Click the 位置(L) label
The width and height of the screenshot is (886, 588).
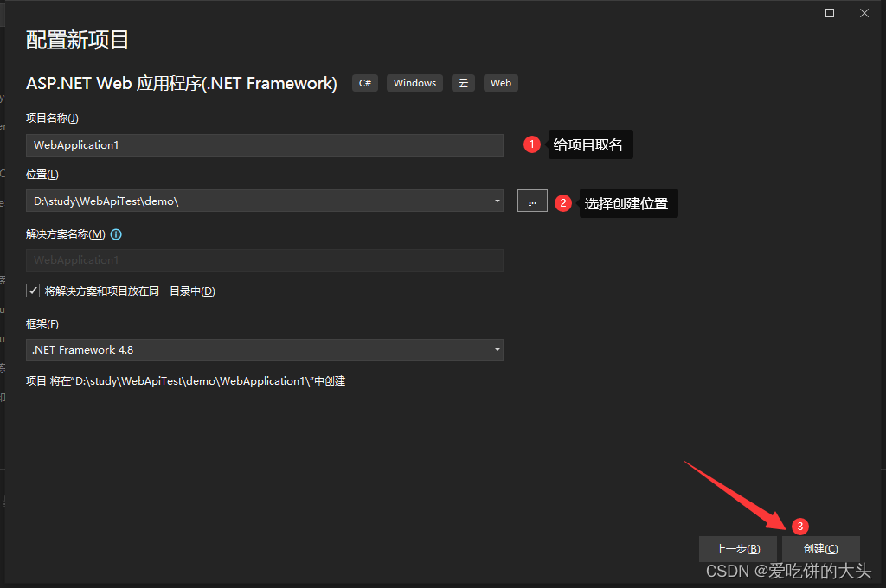42,175
